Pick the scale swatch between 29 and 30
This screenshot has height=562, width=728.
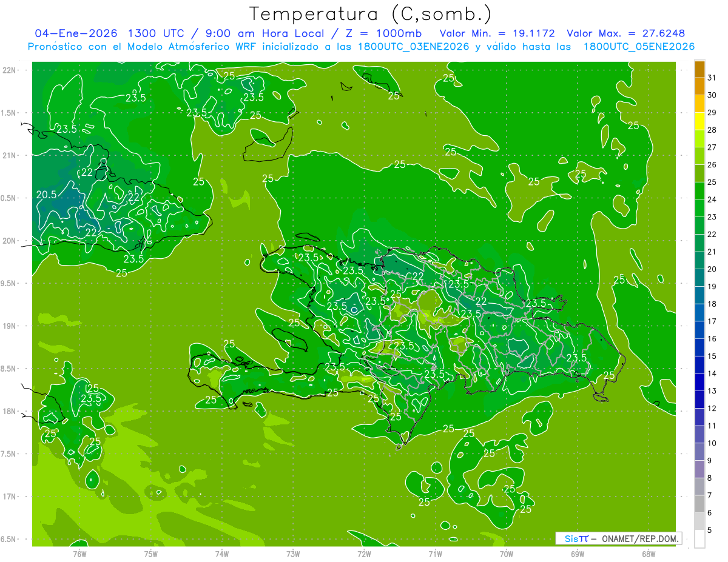pos(699,104)
